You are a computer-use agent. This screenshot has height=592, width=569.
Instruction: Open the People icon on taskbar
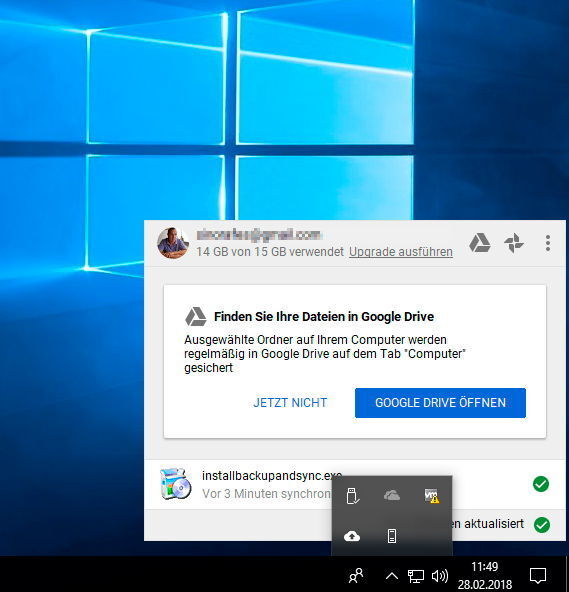click(356, 575)
